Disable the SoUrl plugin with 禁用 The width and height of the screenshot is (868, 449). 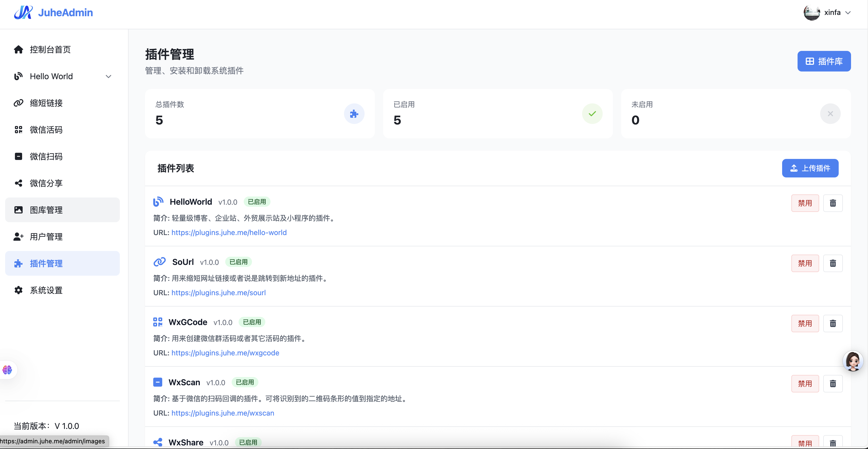pos(805,263)
